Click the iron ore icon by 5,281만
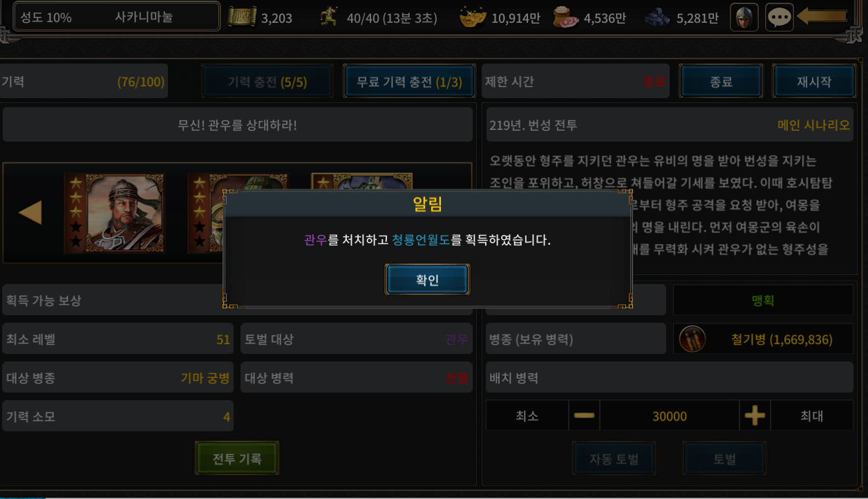 coord(659,17)
